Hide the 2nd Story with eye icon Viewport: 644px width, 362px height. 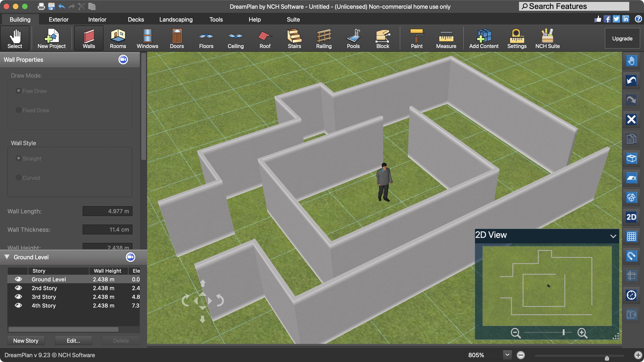[x=18, y=288]
